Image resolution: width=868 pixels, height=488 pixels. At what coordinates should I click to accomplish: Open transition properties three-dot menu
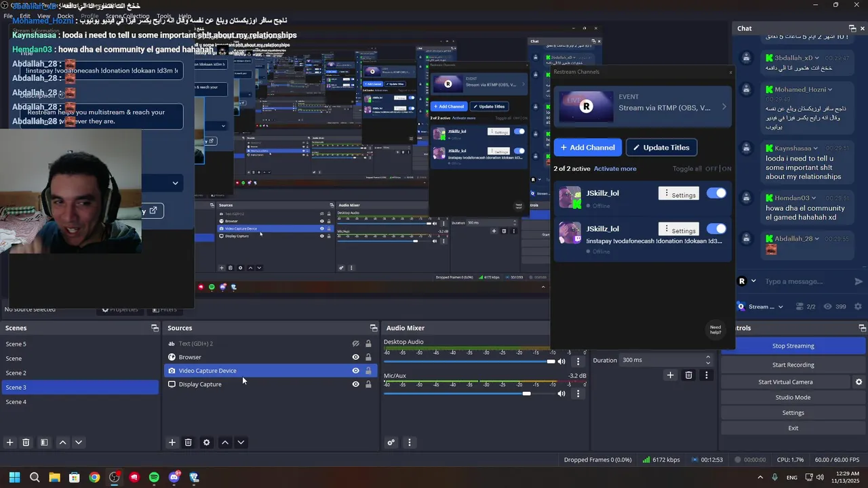click(706, 375)
